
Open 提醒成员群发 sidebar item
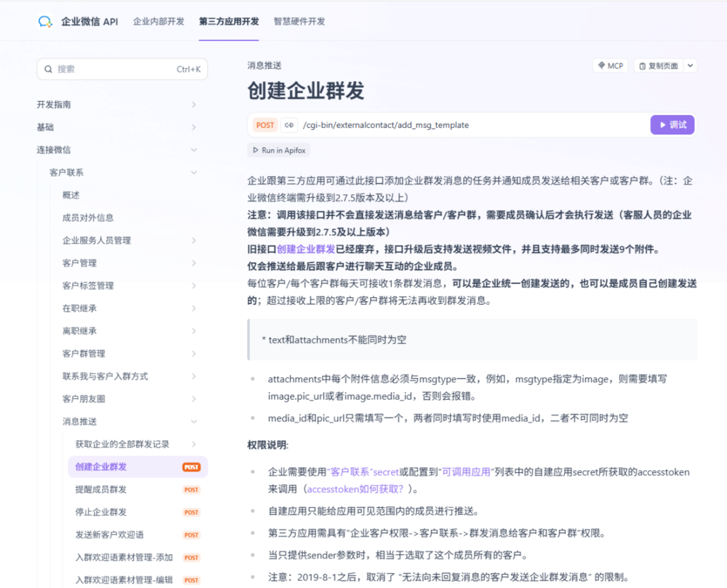[x=138, y=490]
